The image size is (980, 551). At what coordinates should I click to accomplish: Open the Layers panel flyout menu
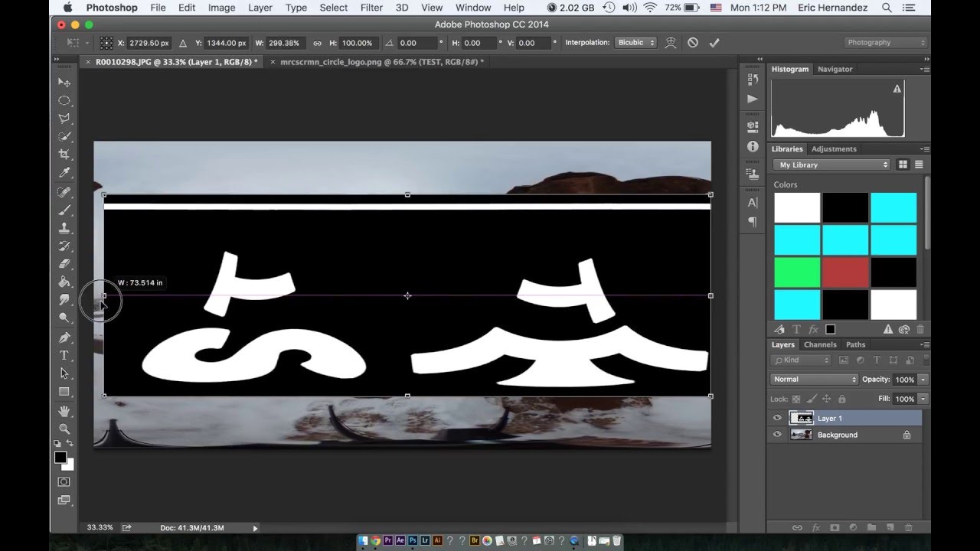(x=923, y=344)
